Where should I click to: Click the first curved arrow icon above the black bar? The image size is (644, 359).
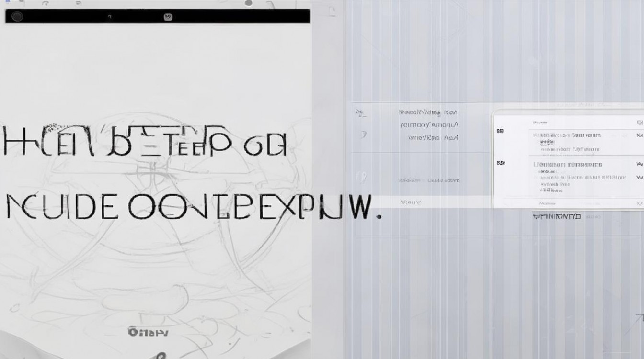[x=46, y=3]
